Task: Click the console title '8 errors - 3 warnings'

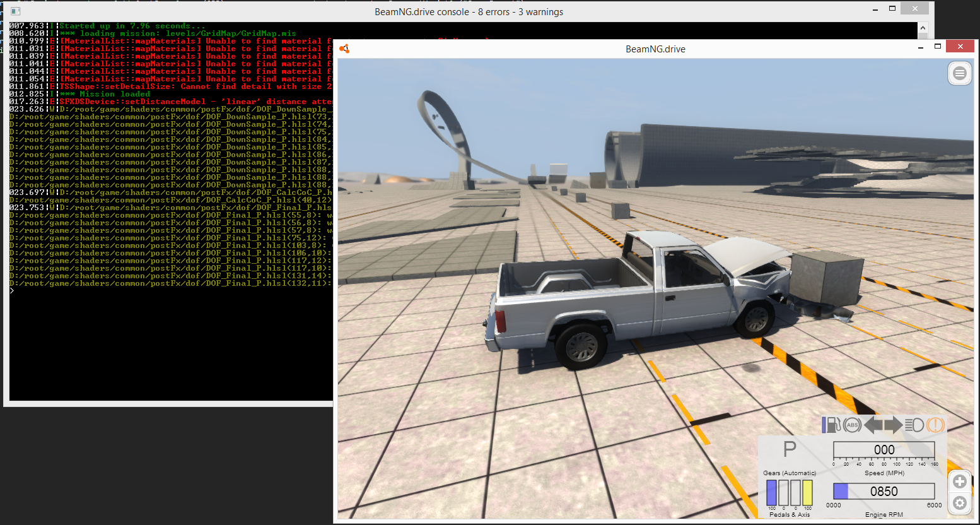Action: coord(520,12)
